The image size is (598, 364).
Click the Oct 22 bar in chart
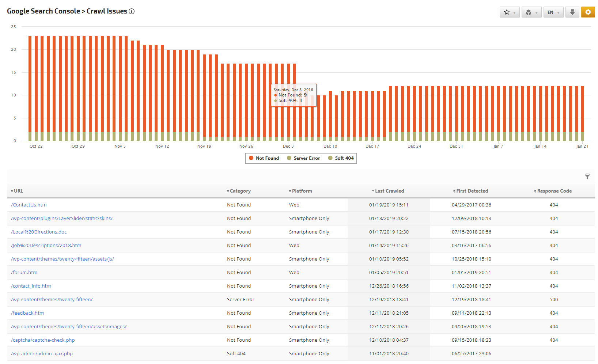[36, 88]
